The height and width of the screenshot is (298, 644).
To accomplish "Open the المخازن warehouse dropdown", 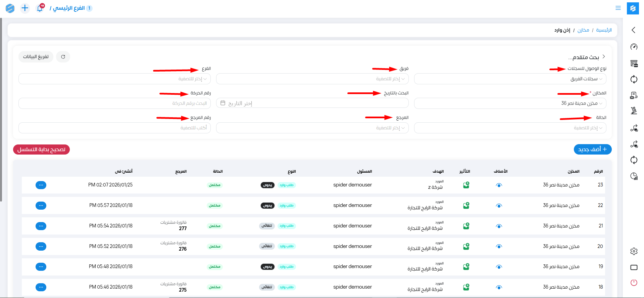I will [510, 103].
